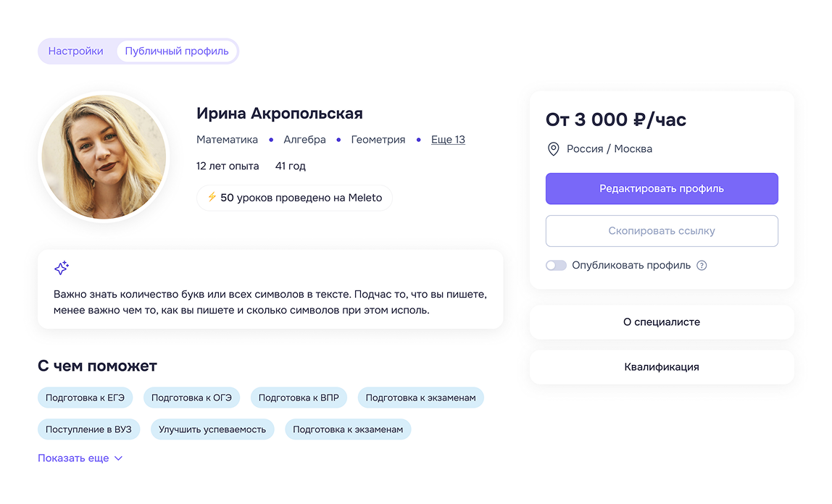
Task: Click the Подготовка к ВПР chip
Action: (x=299, y=398)
